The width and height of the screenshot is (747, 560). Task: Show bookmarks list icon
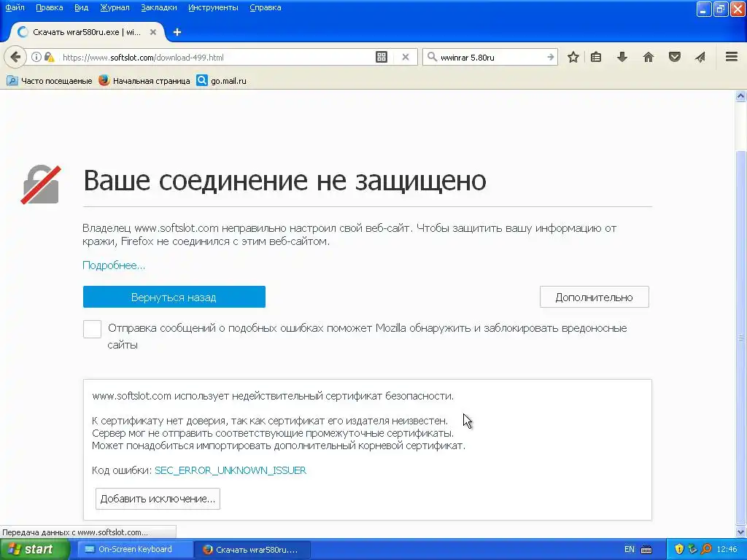click(595, 57)
